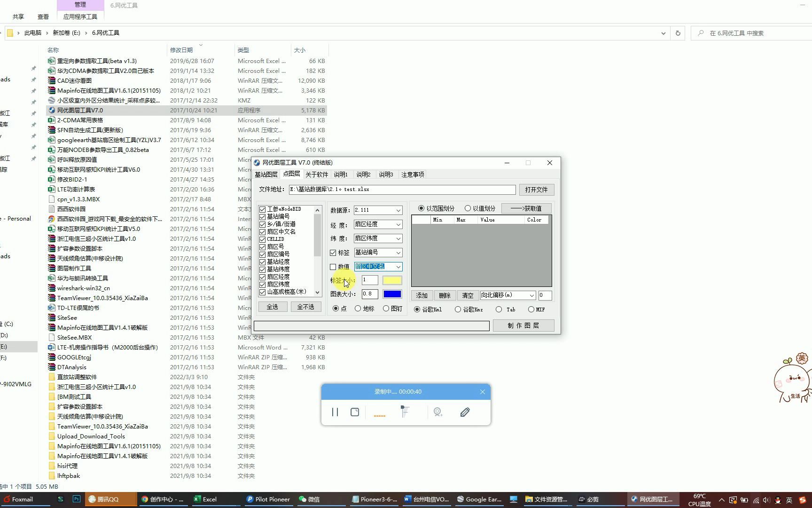The height and width of the screenshot is (508, 812).
Task: Click the 全不选 button
Action: tap(305, 307)
